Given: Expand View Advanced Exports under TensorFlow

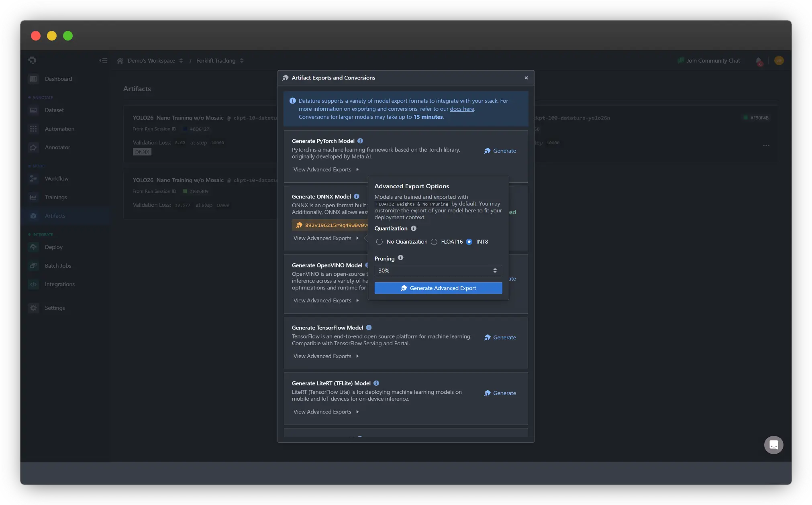Looking at the screenshot, I should point(326,356).
